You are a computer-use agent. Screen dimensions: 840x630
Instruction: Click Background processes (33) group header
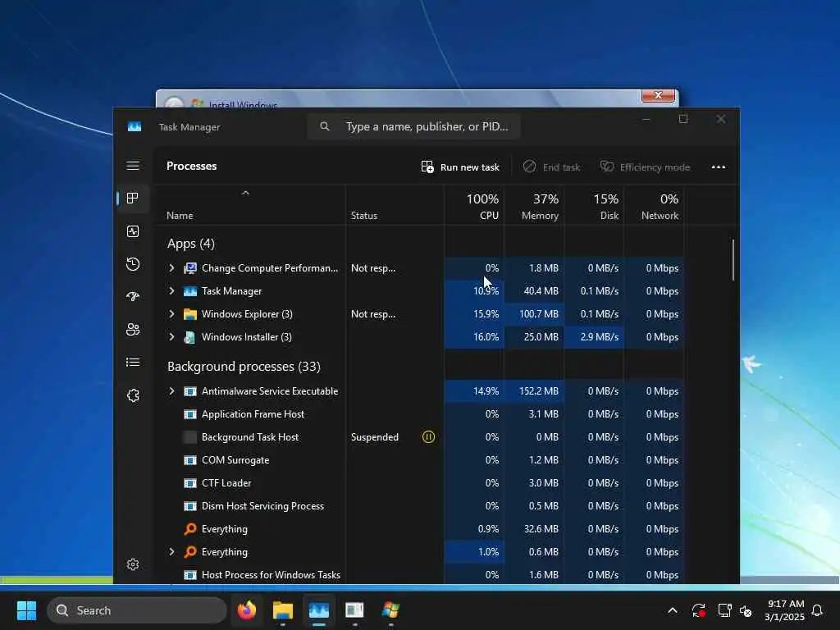[x=244, y=367]
